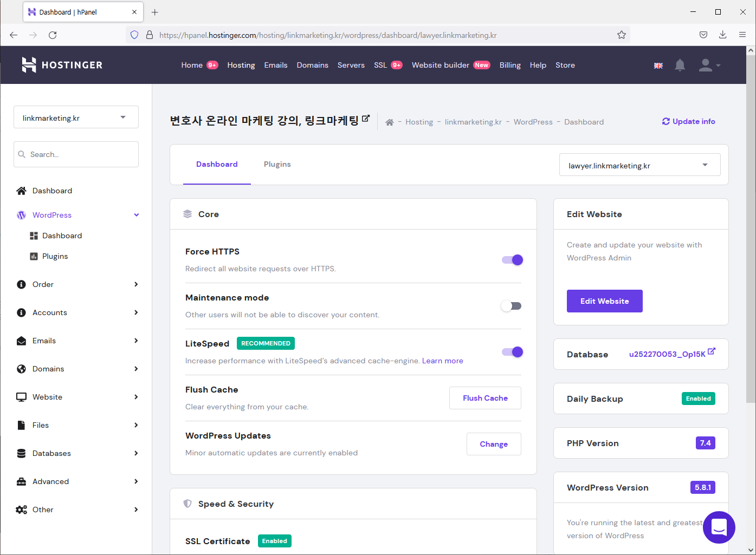This screenshot has height=555, width=756.
Task: Disable the Force HTTPS toggle
Action: (x=512, y=260)
